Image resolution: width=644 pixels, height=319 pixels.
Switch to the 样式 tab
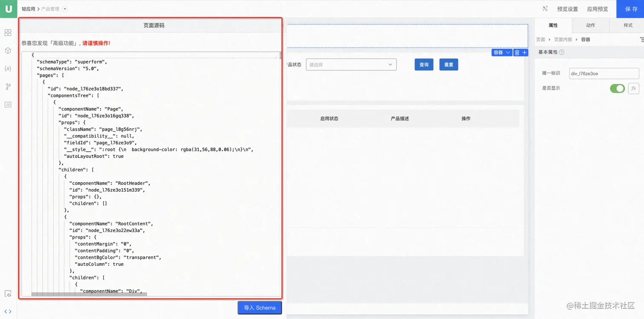pos(628,26)
